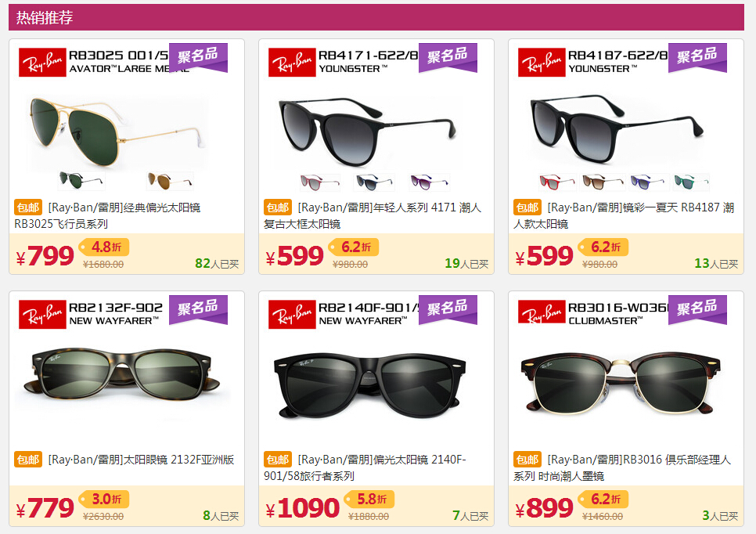Click the ¥1090 price on Wayfarer listing
The image size is (756, 534).
[x=303, y=508]
